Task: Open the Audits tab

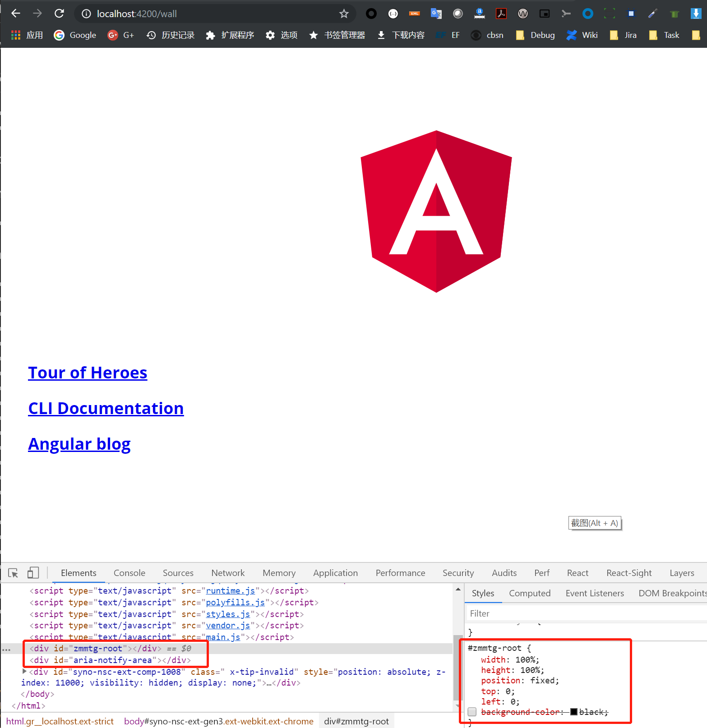Action: click(x=504, y=573)
